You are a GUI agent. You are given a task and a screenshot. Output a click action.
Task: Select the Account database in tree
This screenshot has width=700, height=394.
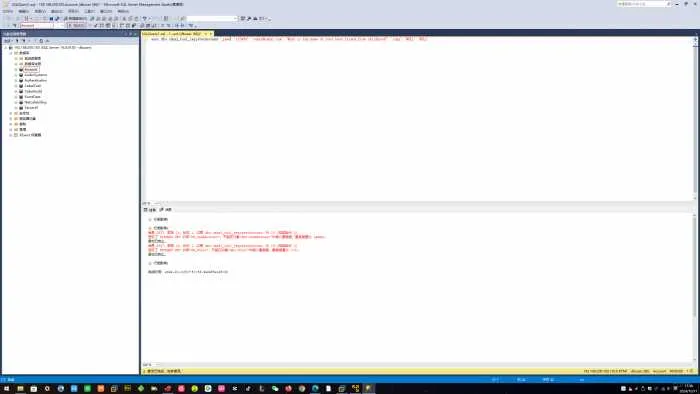pos(31,70)
